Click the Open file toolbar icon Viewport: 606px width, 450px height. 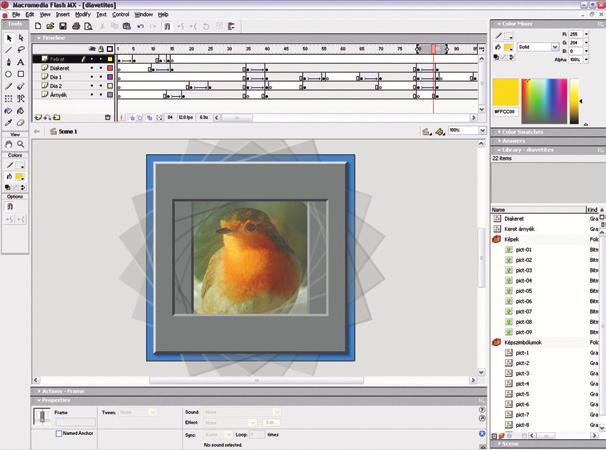50,26
